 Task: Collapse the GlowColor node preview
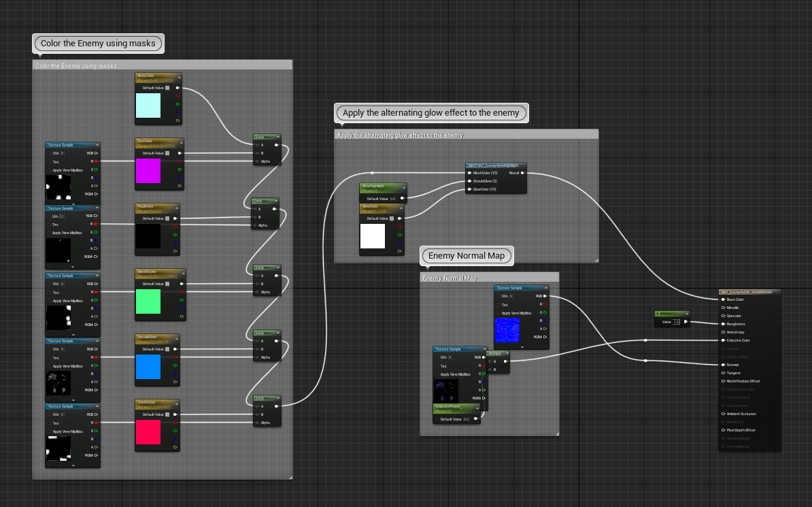(x=401, y=208)
